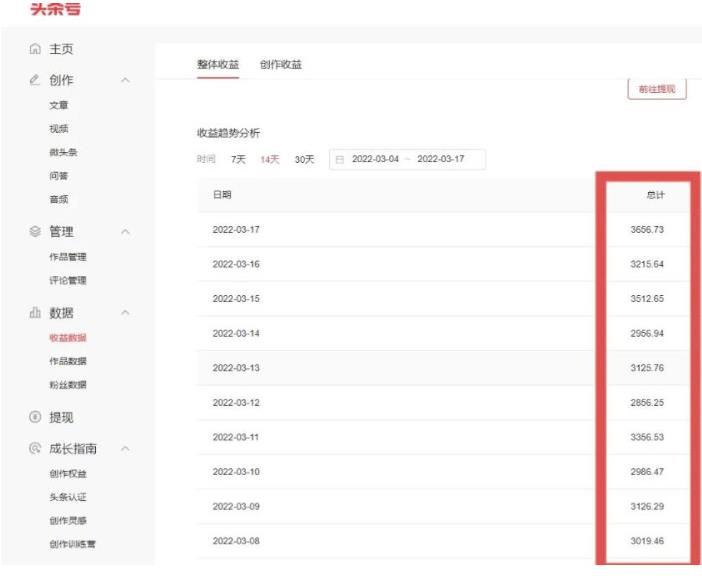Click the 管理 layers icon
The height and width of the screenshot is (576, 702).
point(35,231)
